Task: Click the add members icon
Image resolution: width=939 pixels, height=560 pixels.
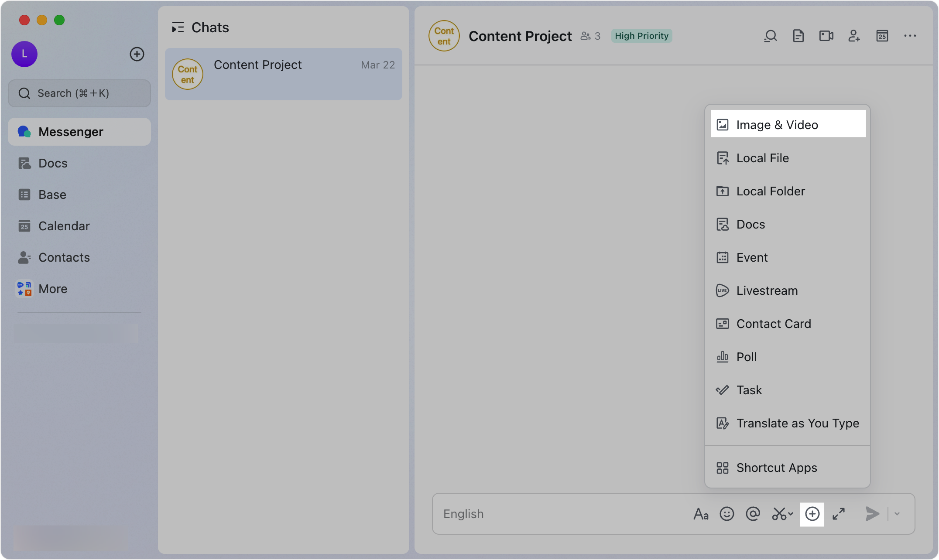Action: click(x=854, y=36)
